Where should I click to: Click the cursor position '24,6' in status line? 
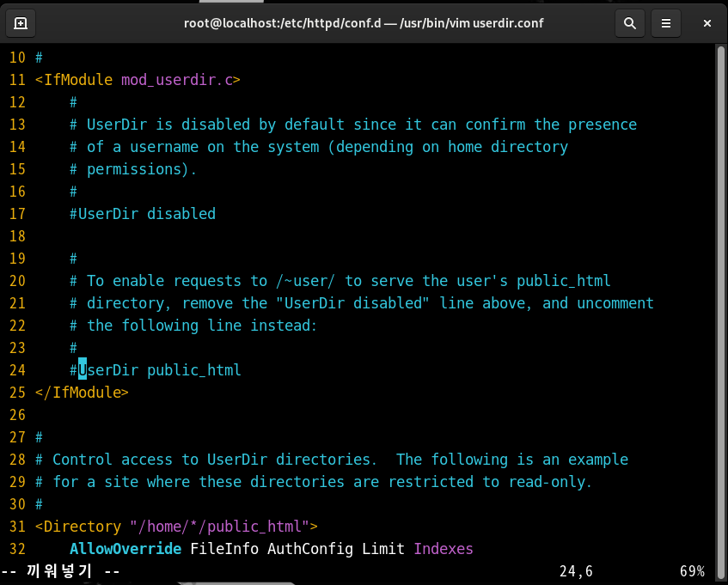576,571
